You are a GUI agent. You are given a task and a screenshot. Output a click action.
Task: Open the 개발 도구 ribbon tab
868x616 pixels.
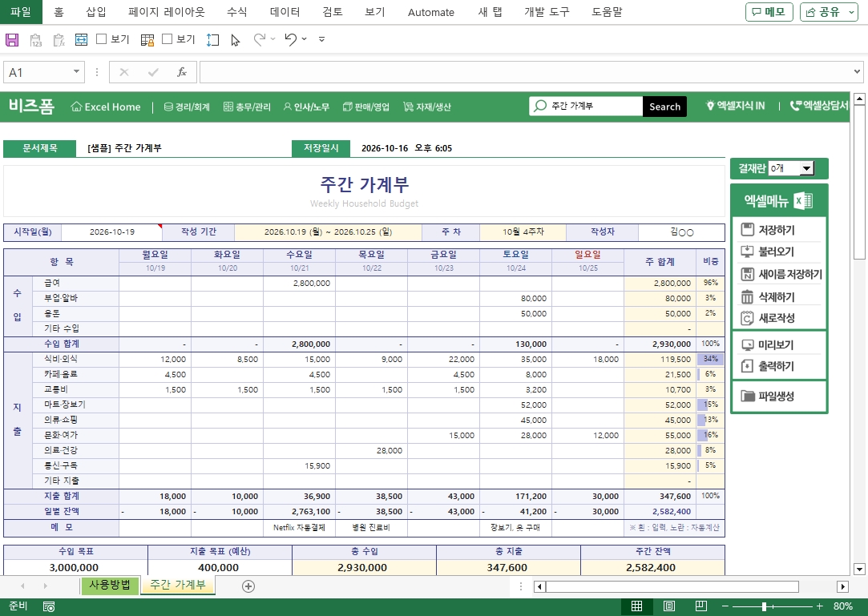(x=547, y=12)
